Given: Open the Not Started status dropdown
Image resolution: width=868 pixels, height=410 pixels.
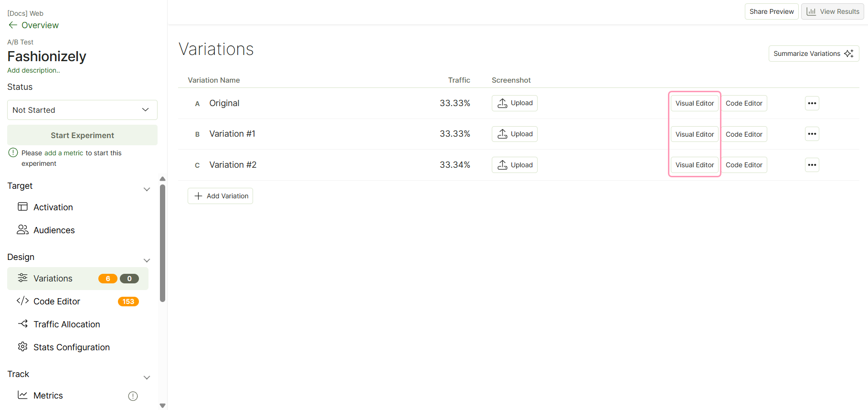Looking at the screenshot, I should pyautogui.click(x=82, y=110).
